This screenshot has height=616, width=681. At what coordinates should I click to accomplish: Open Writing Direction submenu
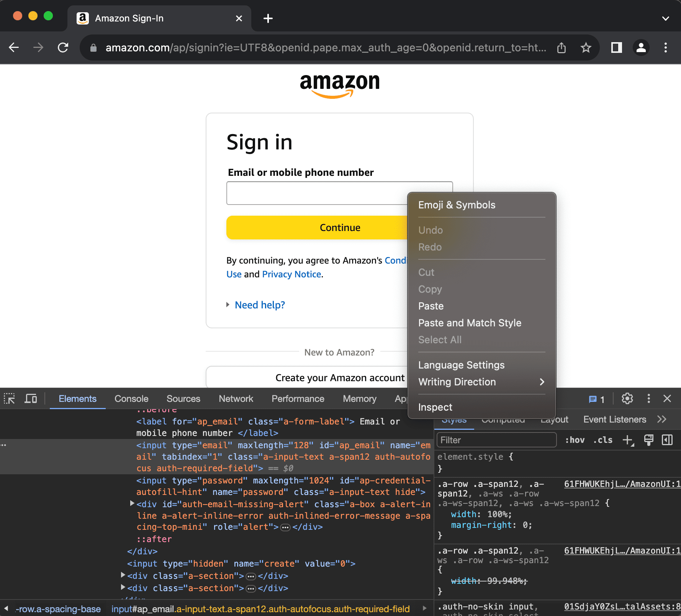pyautogui.click(x=482, y=382)
